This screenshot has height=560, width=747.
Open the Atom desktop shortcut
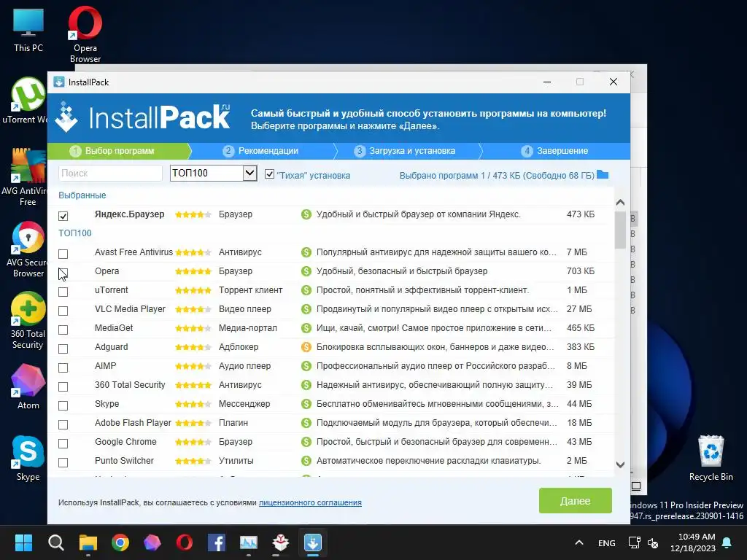[28, 386]
